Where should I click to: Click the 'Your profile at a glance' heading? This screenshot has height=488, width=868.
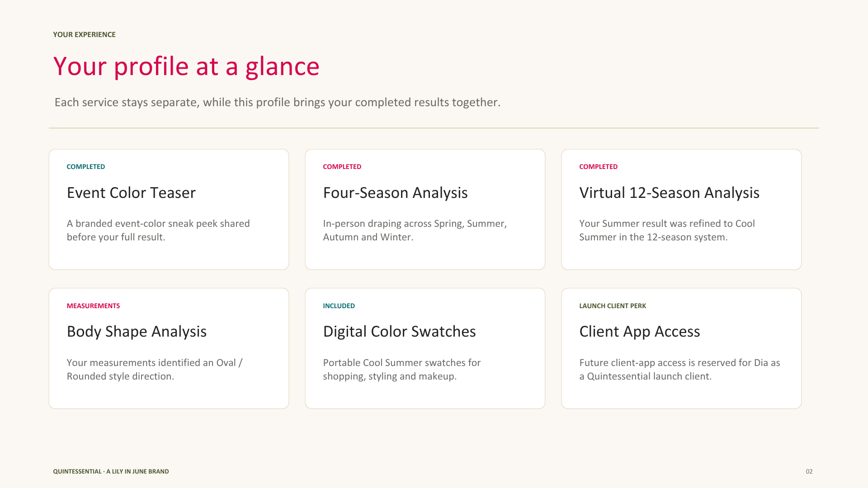186,66
